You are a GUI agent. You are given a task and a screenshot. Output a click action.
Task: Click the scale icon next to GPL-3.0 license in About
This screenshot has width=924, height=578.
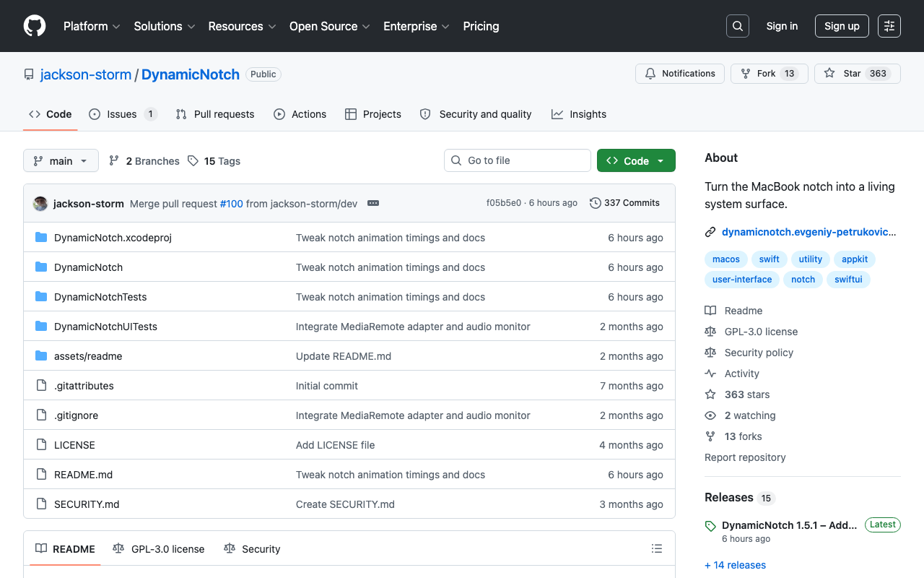coord(710,332)
